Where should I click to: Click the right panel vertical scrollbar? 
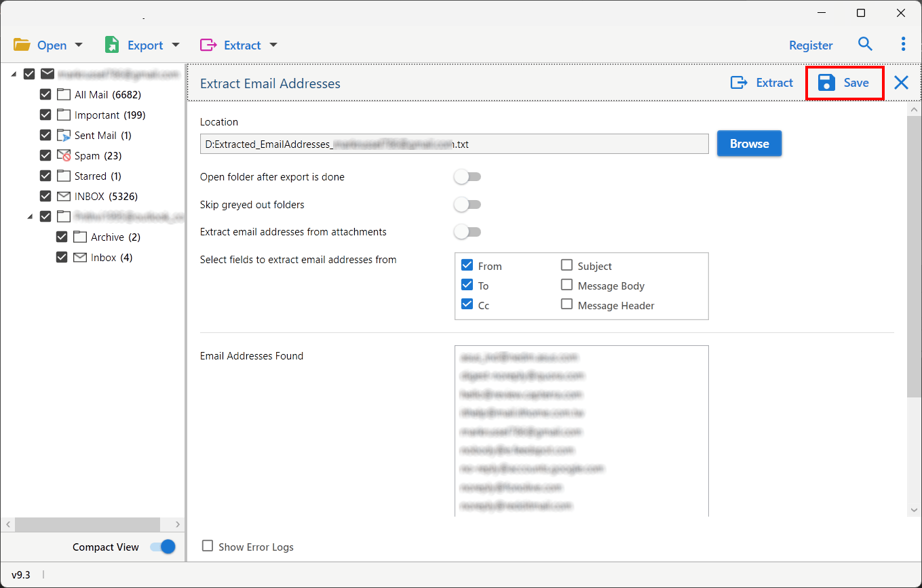click(914, 258)
